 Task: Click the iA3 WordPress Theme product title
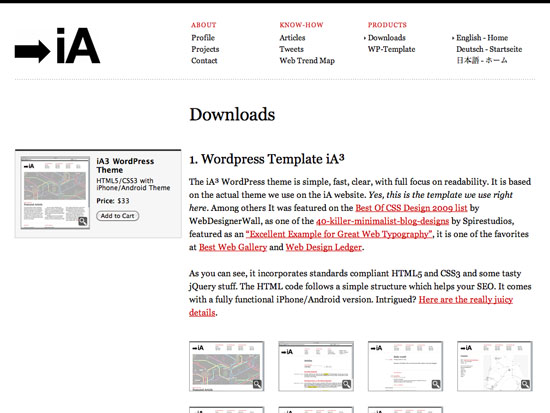click(x=125, y=166)
